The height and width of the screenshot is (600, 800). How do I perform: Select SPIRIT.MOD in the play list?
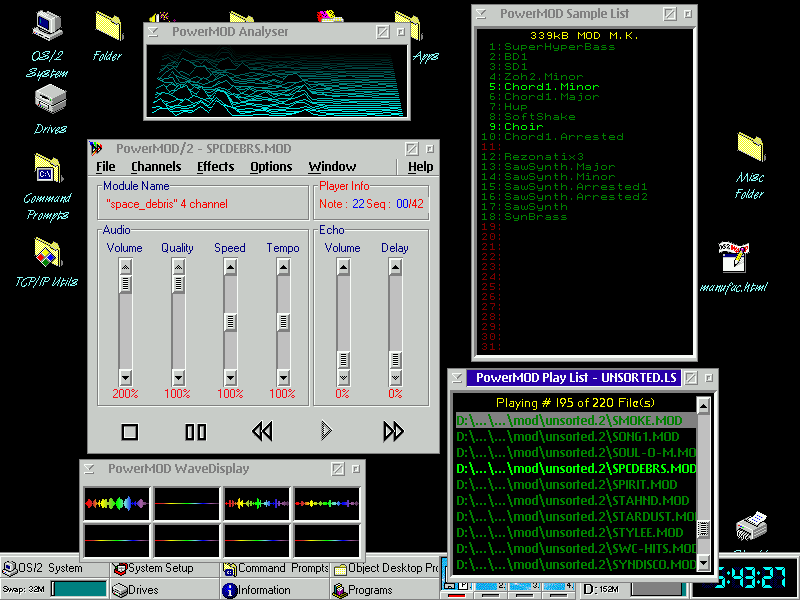click(576, 485)
